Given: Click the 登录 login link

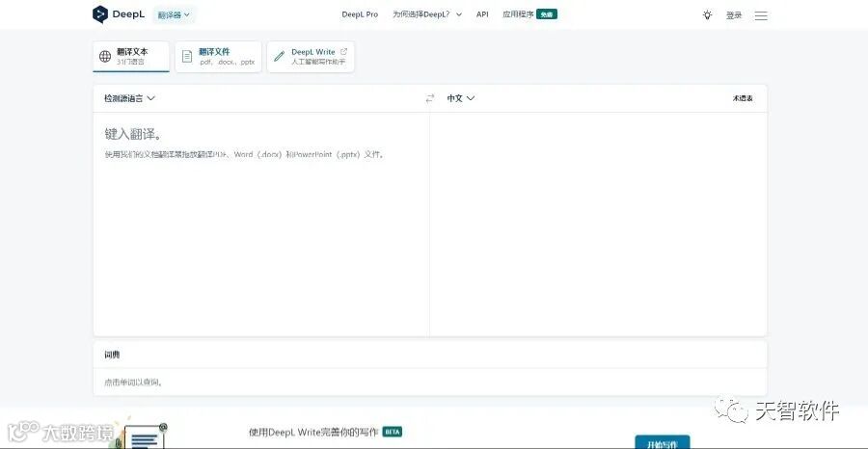Looking at the screenshot, I should click(734, 15).
